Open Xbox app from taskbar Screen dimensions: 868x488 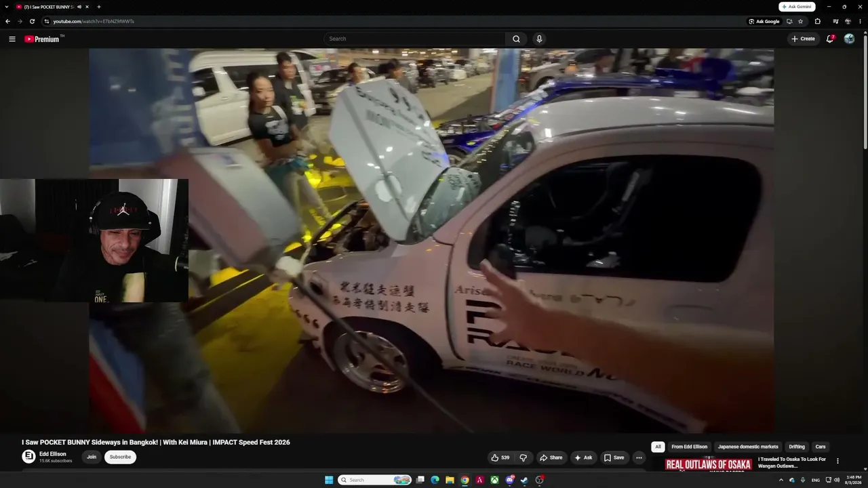pyautogui.click(x=494, y=480)
